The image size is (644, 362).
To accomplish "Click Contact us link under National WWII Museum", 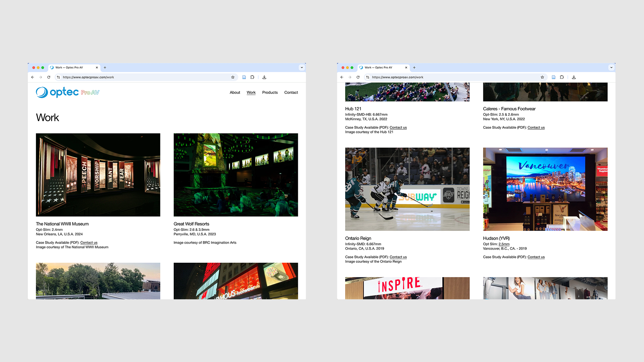I will coord(89,243).
